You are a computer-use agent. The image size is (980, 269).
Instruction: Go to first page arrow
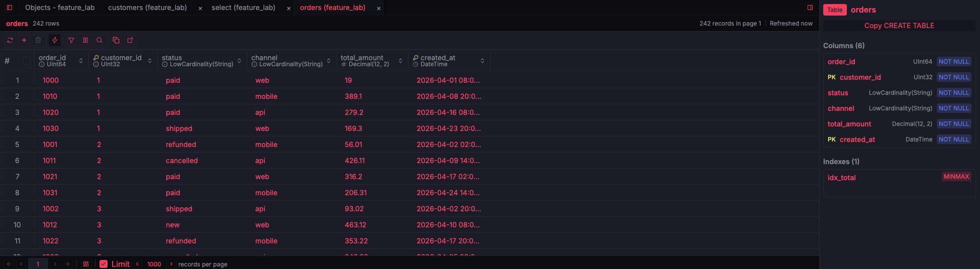9,264
